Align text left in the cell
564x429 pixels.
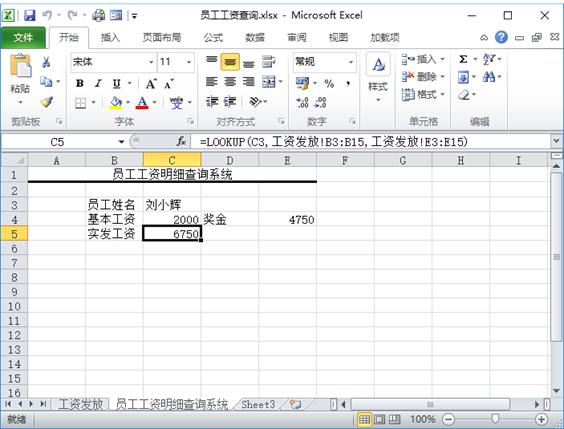point(212,82)
